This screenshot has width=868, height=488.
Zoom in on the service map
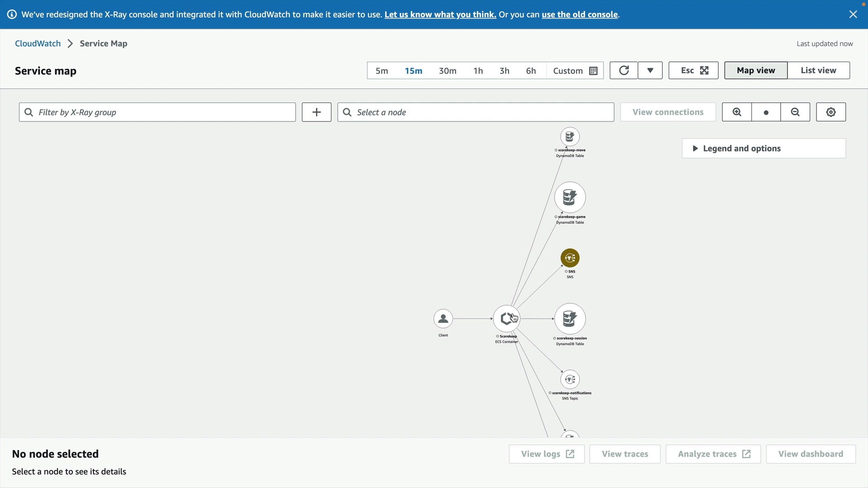737,112
